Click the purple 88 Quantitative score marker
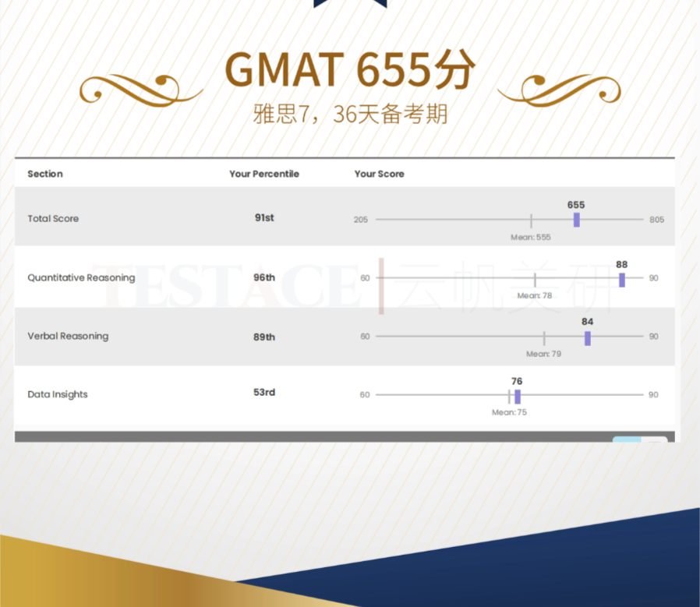 click(x=621, y=280)
